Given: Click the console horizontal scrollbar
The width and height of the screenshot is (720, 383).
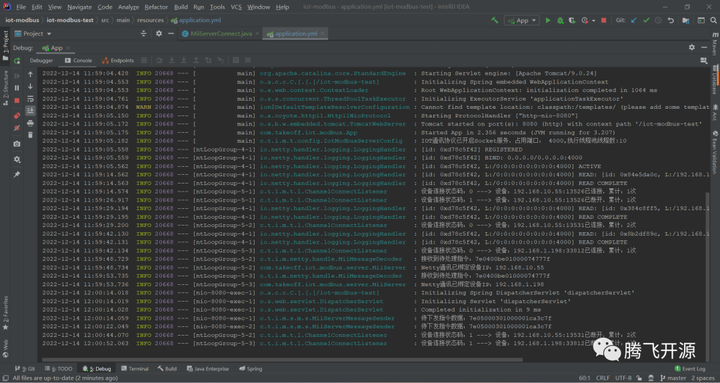Looking at the screenshot, I should pyautogui.click(x=282, y=360).
